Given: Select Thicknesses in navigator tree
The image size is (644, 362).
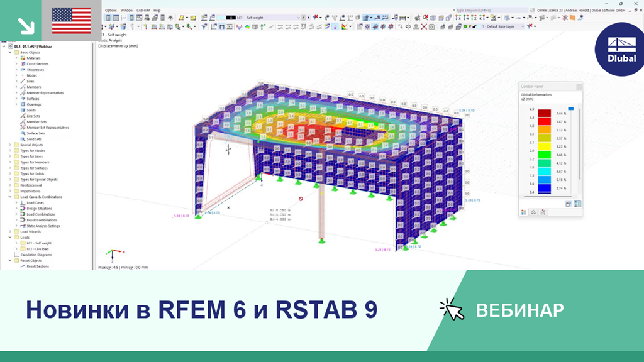Looking at the screenshot, I should point(35,70).
